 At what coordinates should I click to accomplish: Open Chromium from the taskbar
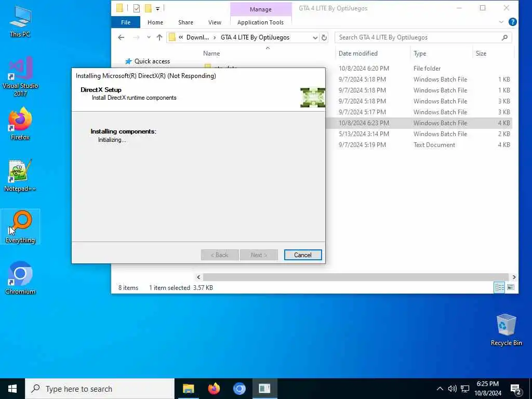point(239,389)
